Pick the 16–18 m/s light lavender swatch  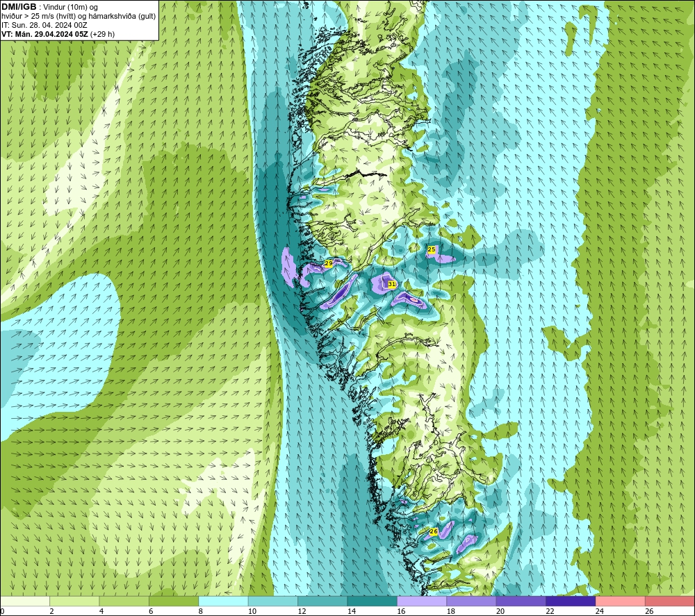point(422,601)
